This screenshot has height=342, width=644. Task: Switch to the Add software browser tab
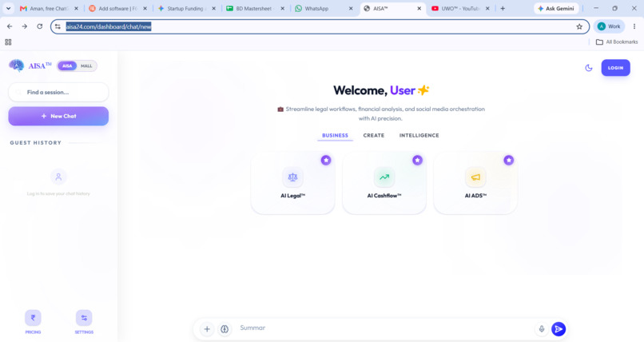pyautogui.click(x=117, y=8)
